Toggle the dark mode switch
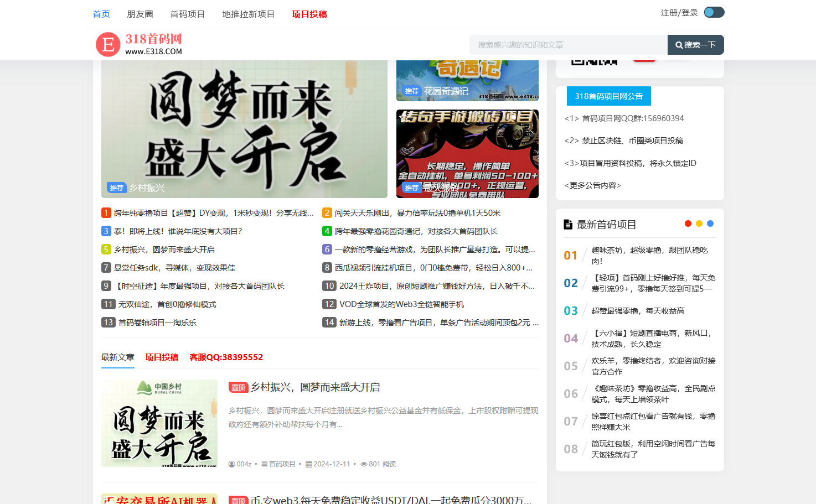Screen dimensions: 816x504 pyautogui.click(x=714, y=12)
